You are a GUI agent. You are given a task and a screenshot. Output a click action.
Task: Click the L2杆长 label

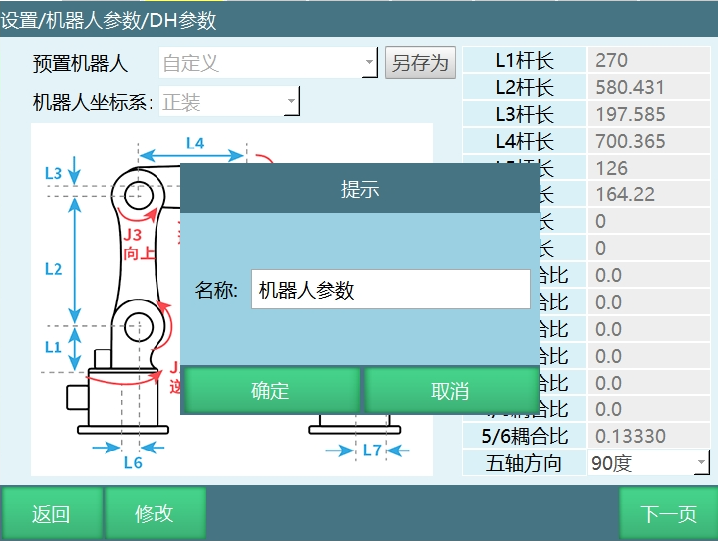click(x=524, y=87)
